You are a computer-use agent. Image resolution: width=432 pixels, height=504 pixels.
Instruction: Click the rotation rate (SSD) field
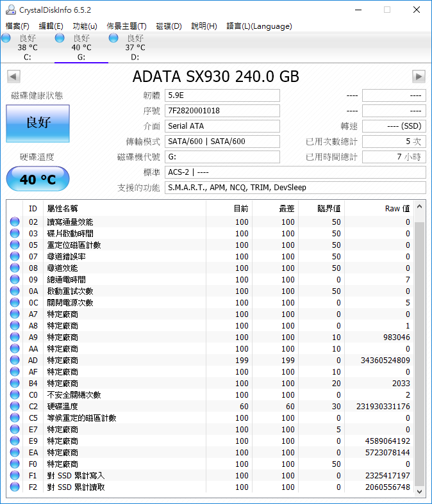(x=394, y=126)
